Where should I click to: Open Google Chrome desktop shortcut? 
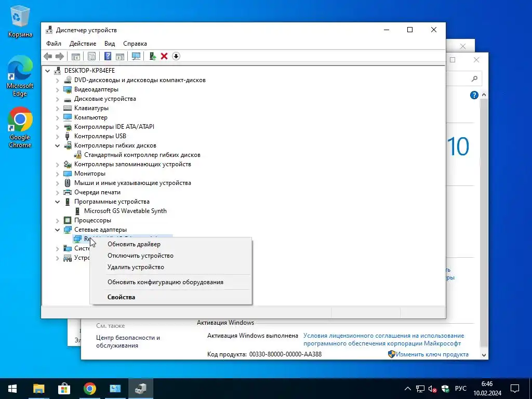[20, 127]
